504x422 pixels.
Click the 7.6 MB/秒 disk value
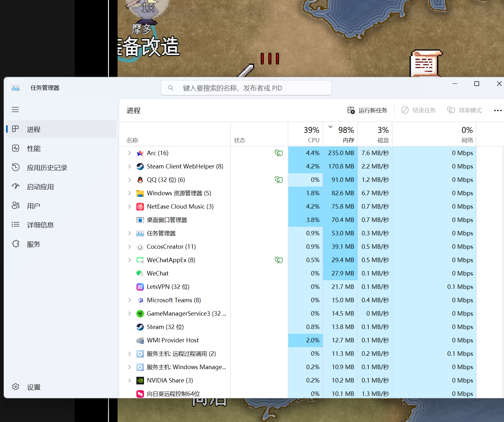point(375,153)
